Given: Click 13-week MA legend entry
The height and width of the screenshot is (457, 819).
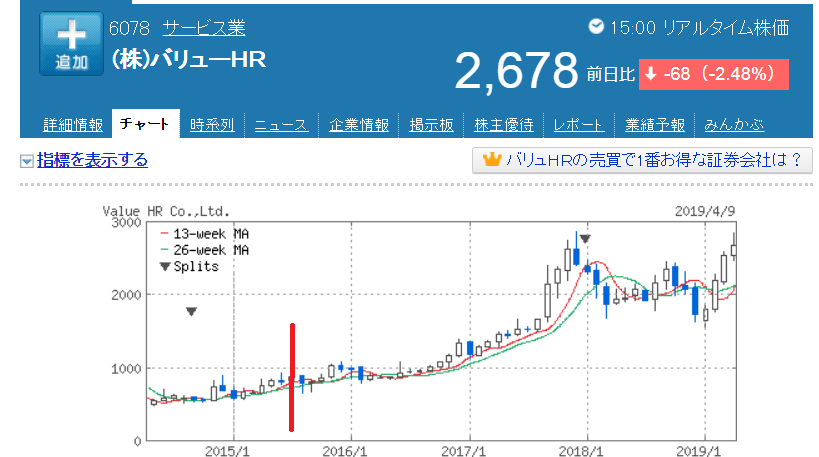Looking at the screenshot, I should point(204,233).
